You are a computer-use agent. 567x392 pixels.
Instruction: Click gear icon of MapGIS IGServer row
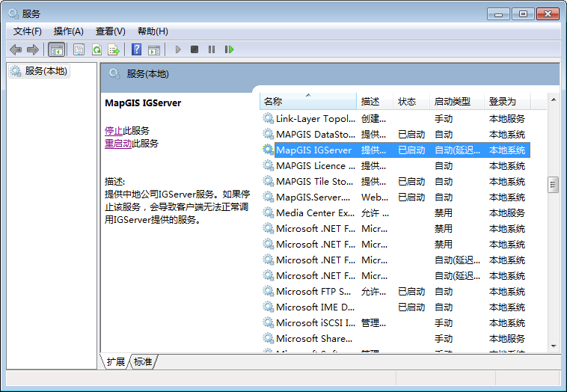coord(268,150)
